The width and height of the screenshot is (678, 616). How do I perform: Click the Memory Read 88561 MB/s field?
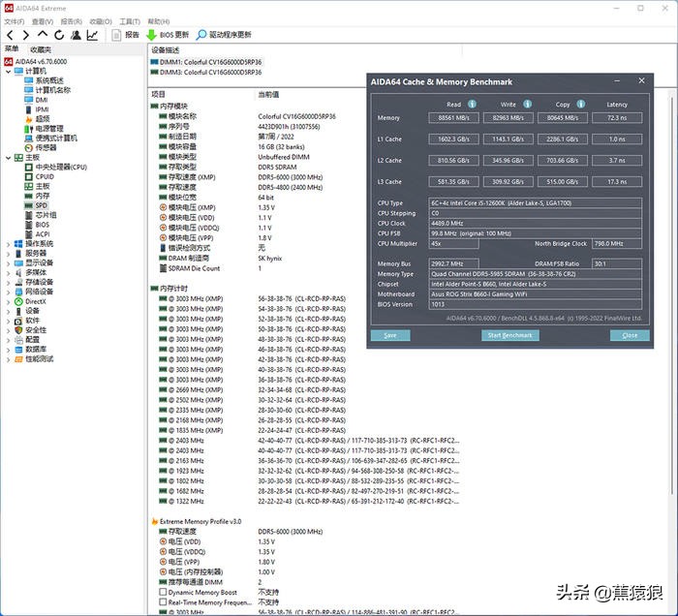click(453, 117)
